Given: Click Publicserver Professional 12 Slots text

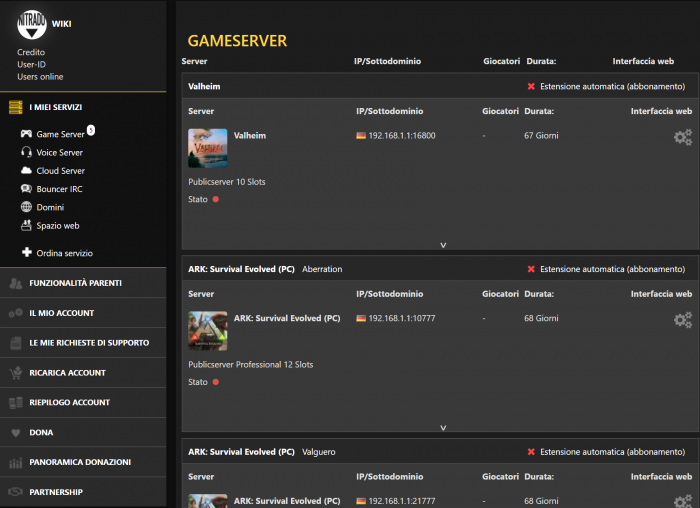Looking at the screenshot, I should [x=250, y=365].
